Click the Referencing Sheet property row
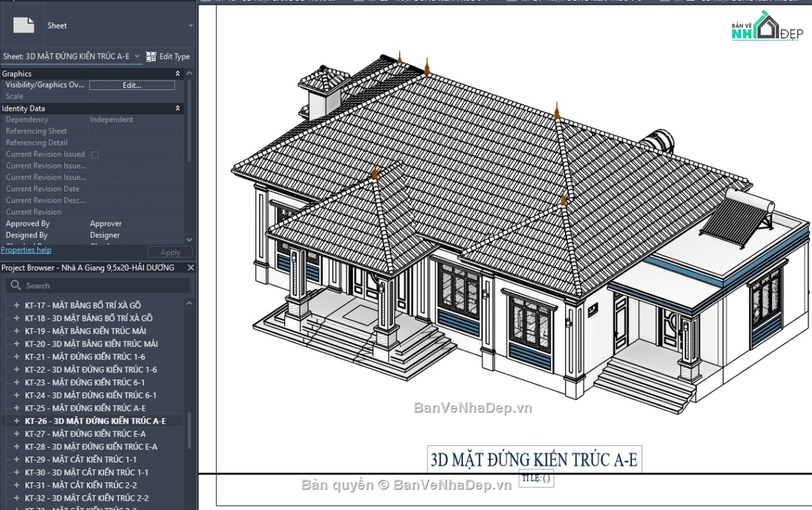 pos(92,132)
